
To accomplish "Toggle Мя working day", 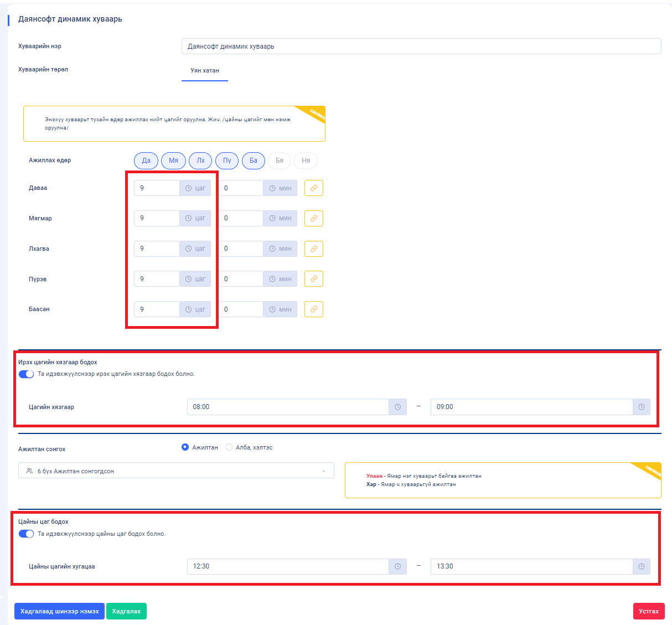I will tap(173, 161).
